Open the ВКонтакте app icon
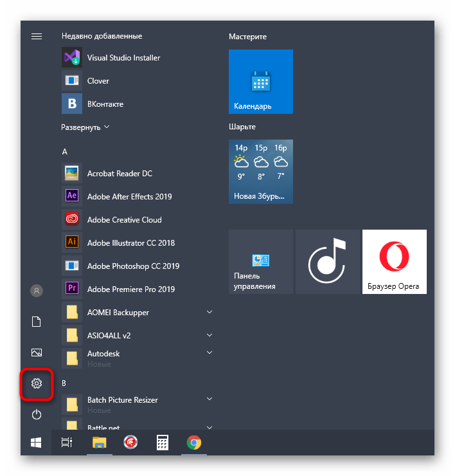Screen dimensions: 455x476 pos(72,104)
